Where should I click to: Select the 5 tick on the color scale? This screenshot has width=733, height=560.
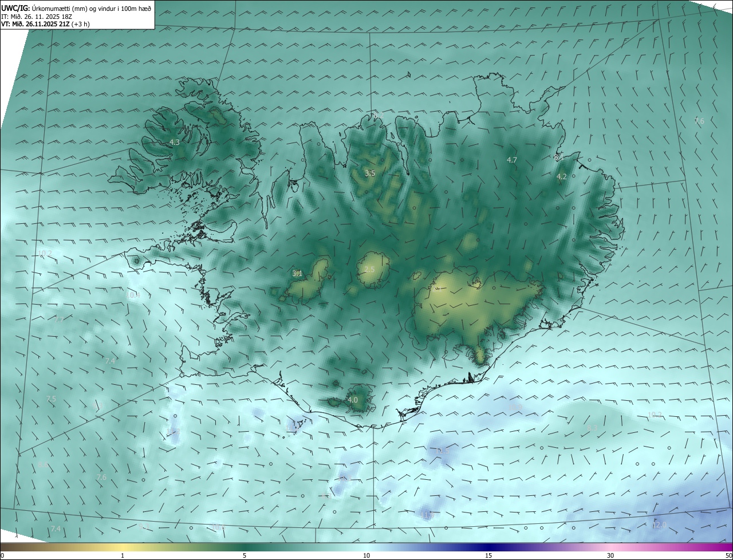245,555
